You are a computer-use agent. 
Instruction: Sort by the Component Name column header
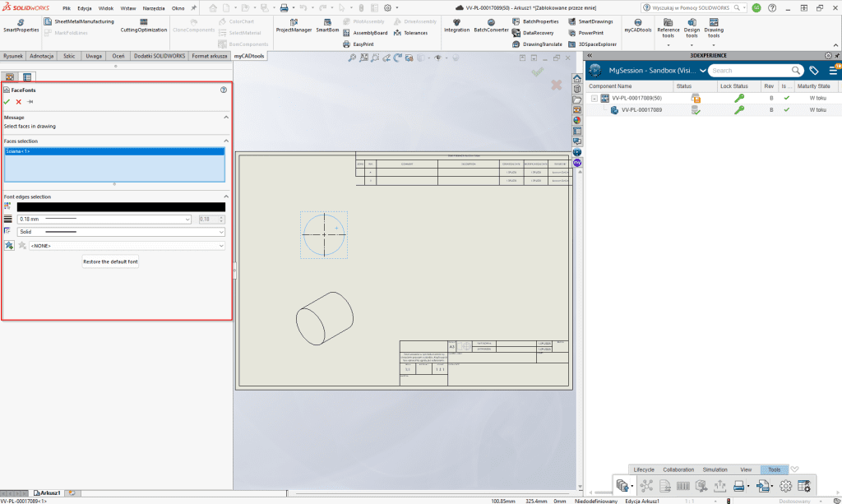[x=629, y=86]
